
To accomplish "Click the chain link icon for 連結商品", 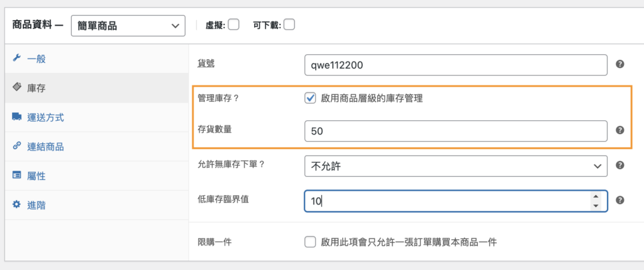I will pyautogui.click(x=16, y=146).
